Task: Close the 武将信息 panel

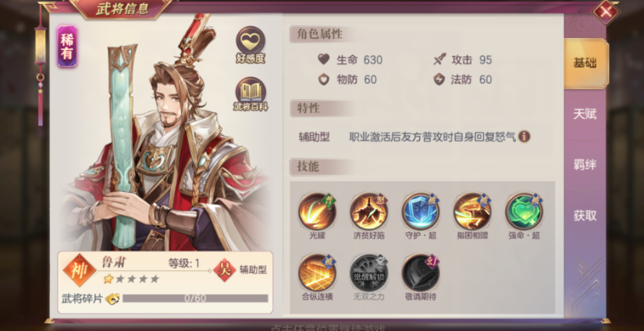Action: tap(607, 12)
